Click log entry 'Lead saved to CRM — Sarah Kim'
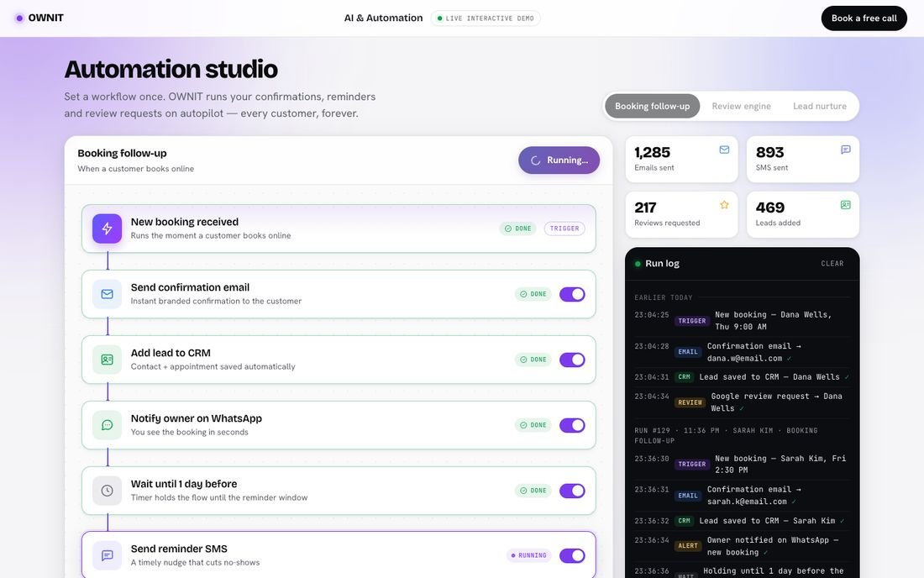The height and width of the screenshot is (578, 924). (x=743, y=521)
